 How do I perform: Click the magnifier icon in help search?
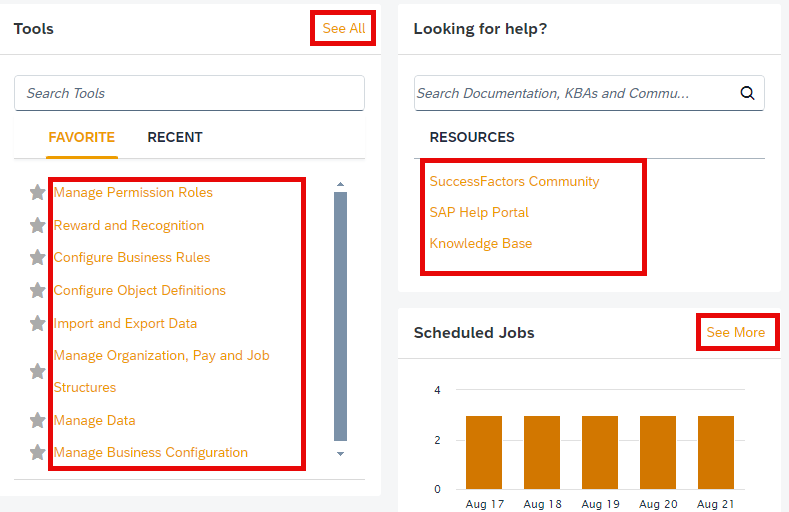click(x=747, y=93)
